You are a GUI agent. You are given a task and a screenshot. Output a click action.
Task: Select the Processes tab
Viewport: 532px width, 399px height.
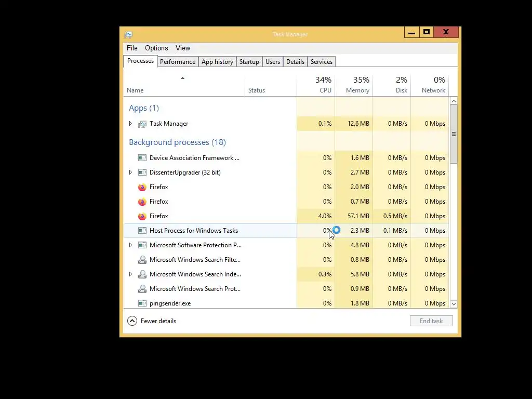coord(140,61)
